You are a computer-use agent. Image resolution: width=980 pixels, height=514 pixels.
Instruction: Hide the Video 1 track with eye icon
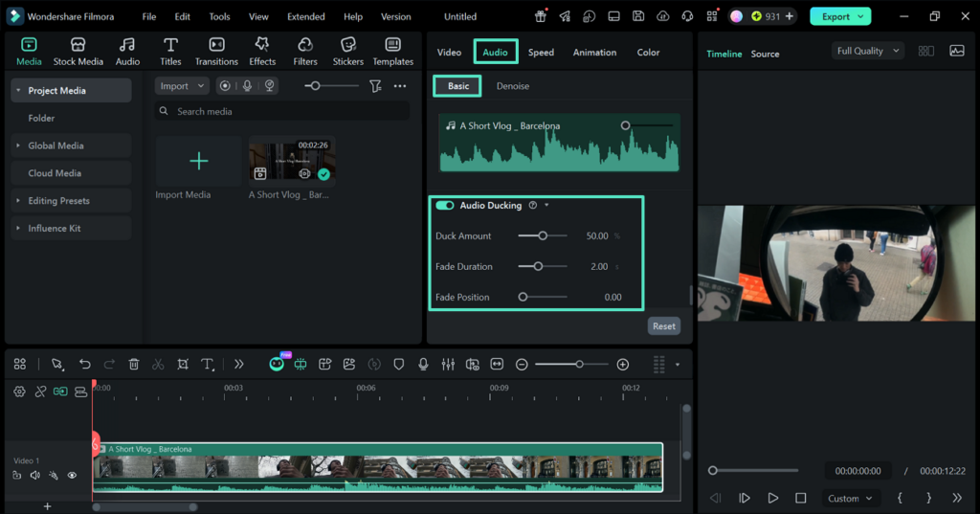coord(72,475)
